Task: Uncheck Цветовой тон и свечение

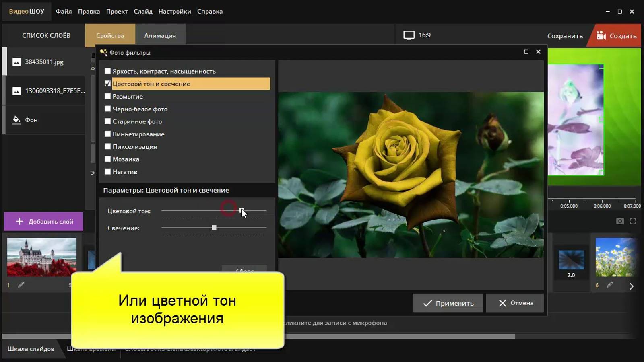Action: click(x=107, y=84)
